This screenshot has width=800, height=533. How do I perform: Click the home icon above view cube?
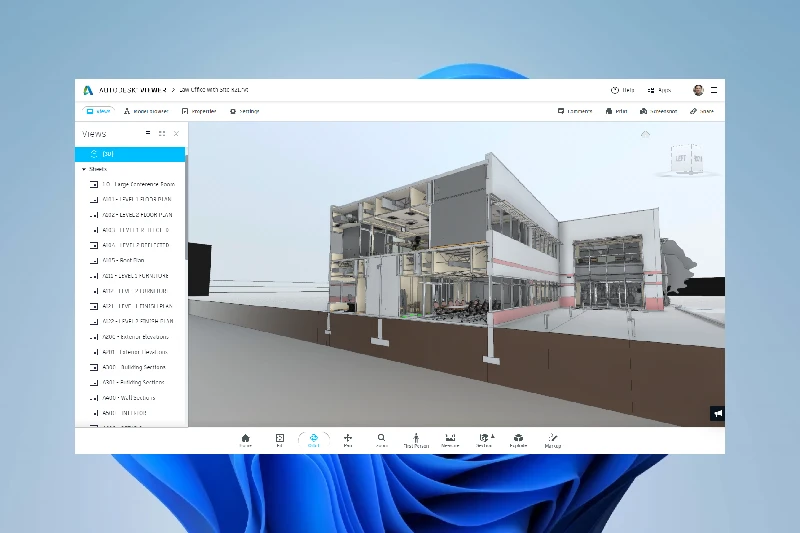pos(645,134)
